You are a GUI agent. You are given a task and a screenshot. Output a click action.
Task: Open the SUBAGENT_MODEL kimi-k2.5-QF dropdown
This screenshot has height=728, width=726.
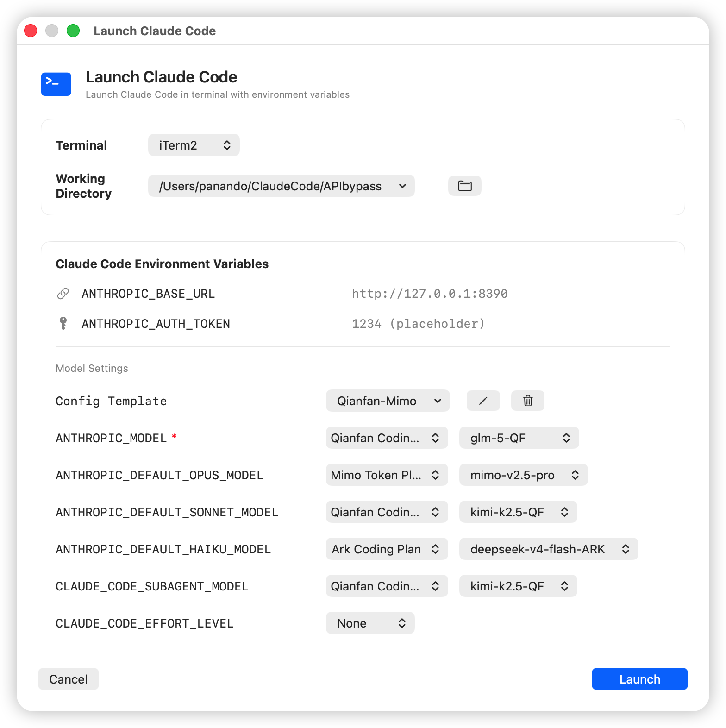point(518,586)
